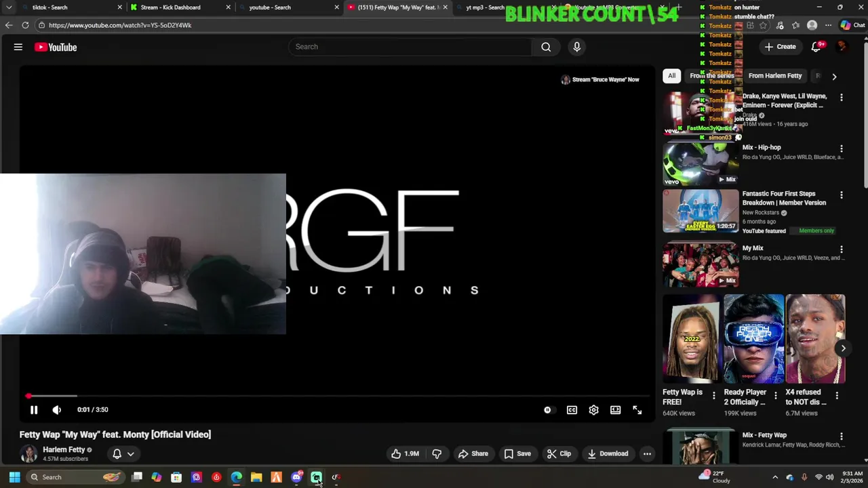This screenshot has height=488, width=868.
Task: Focus the YouTube search box
Action: click(410, 47)
